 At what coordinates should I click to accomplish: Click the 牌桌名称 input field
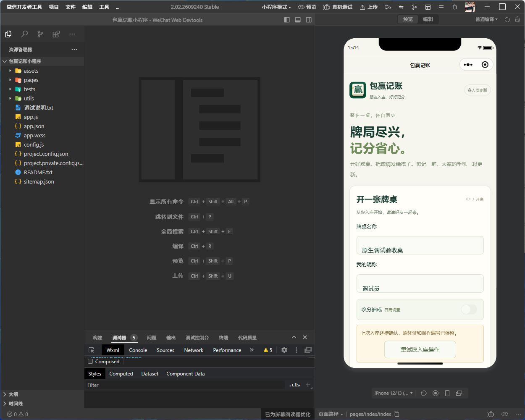(420, 245)
